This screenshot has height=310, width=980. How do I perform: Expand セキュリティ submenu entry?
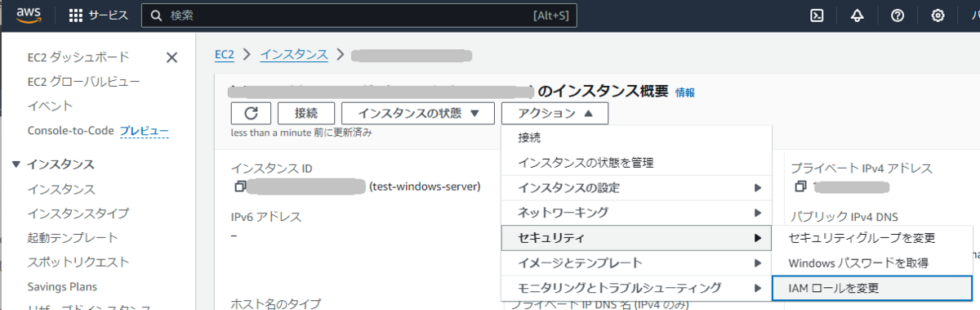(x=636, y=238)
